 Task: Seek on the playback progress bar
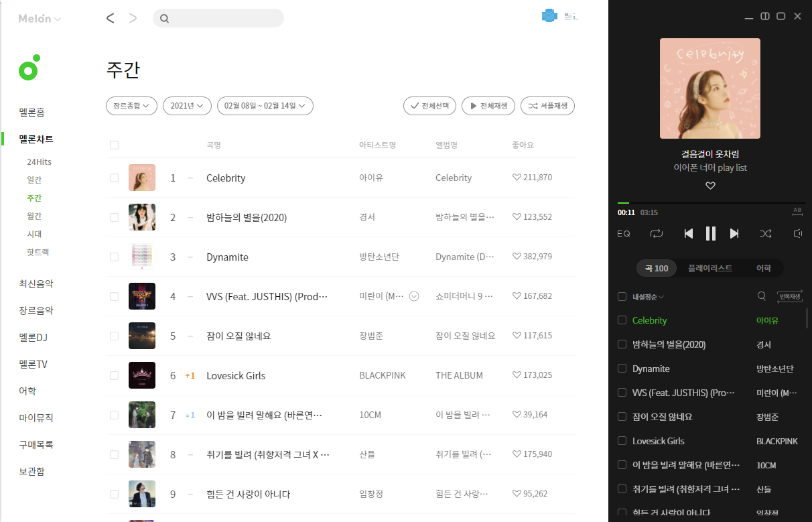(x=710, y=203)
